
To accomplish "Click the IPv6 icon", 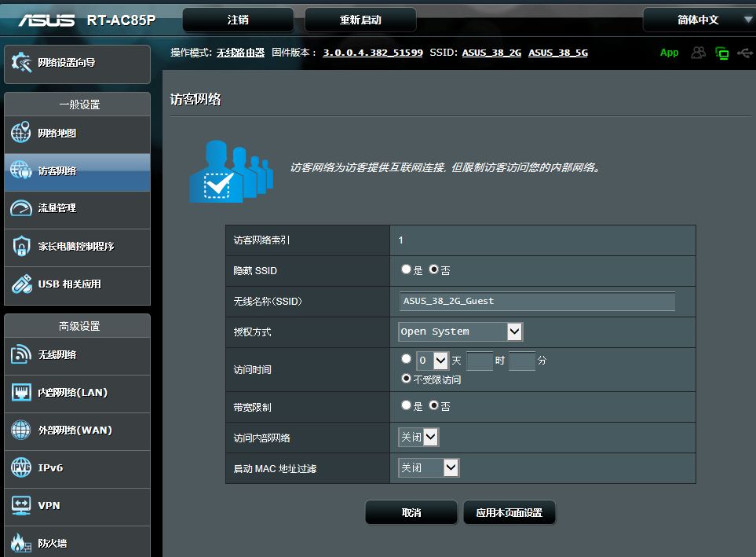I will click(21, 467).
